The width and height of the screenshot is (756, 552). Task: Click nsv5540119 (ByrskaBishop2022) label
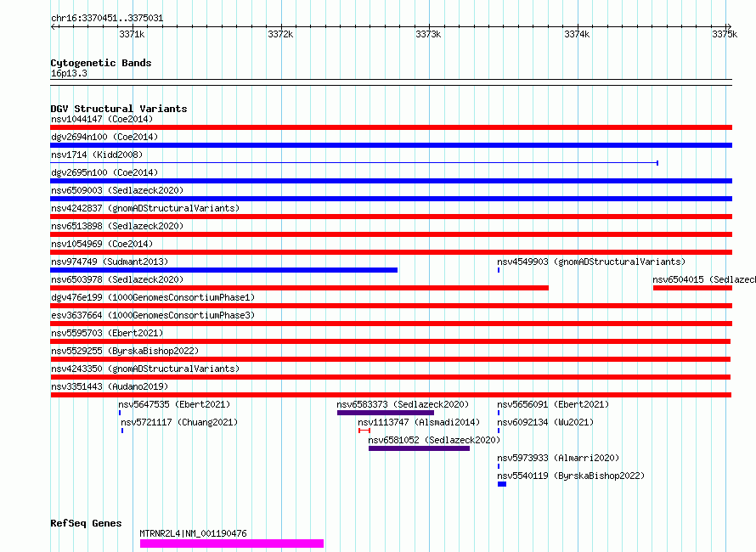point(571,476)
